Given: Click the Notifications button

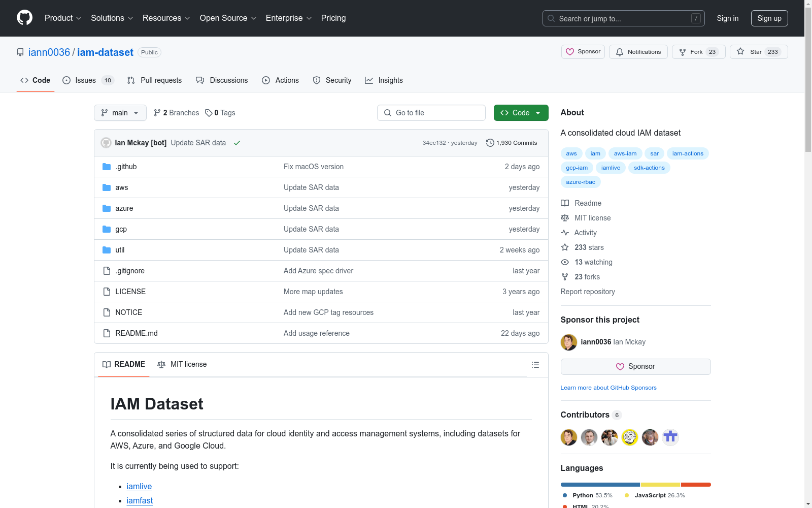Looking at the screenshot, I should point(638,52).
